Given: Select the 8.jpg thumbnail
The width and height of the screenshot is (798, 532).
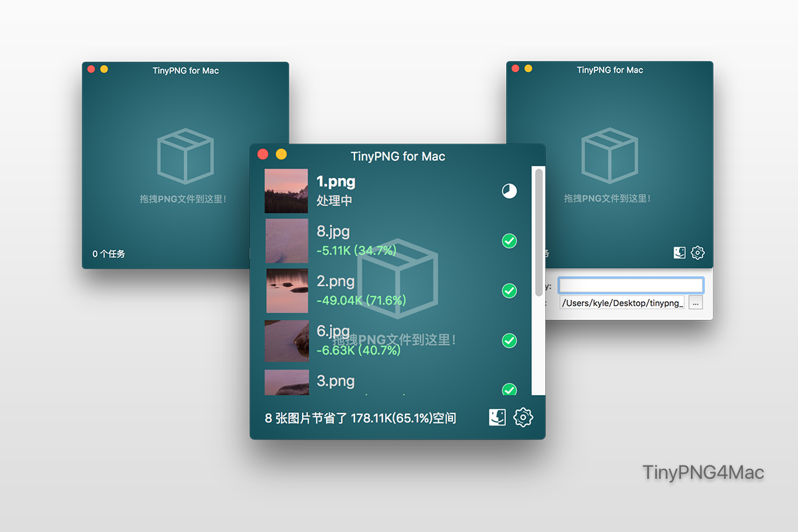Looking at the screenshot, I should (287, 241).
